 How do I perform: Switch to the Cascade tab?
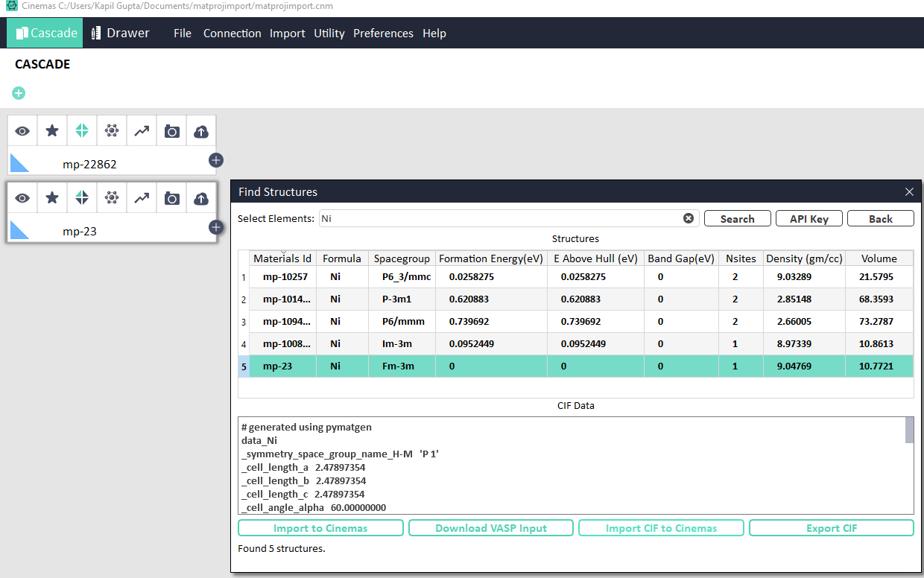click(45, 33)
